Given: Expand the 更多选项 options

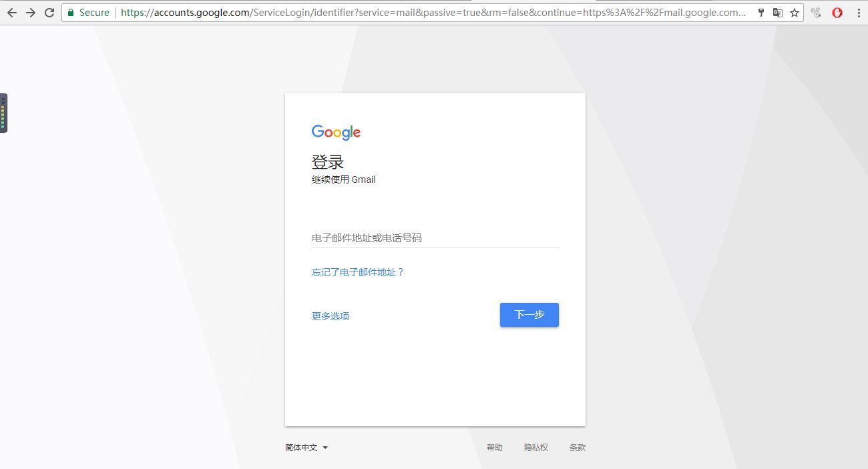Looking at the screenshot, I should tap(330, 316).
